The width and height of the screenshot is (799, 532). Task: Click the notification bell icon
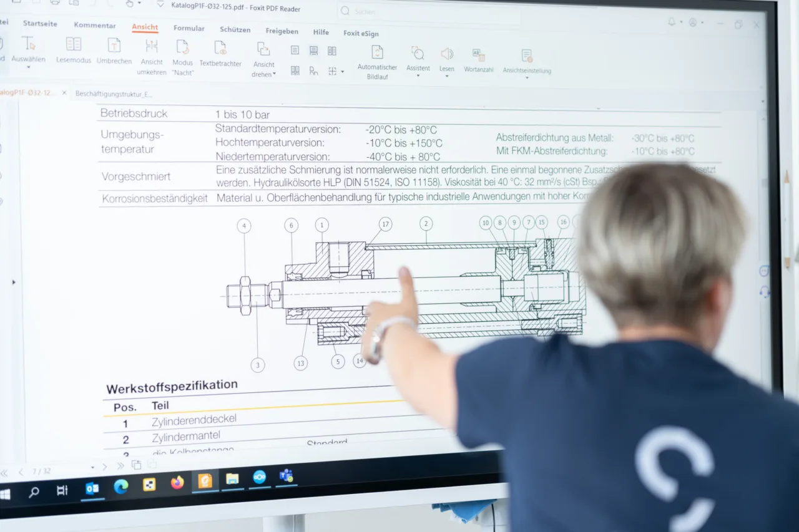click(x=672, y=22)
